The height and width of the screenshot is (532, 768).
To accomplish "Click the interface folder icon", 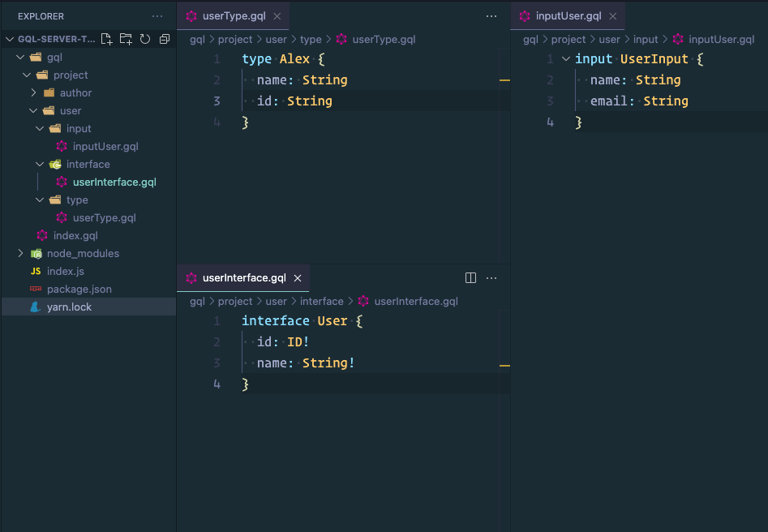I will (55, 164).
